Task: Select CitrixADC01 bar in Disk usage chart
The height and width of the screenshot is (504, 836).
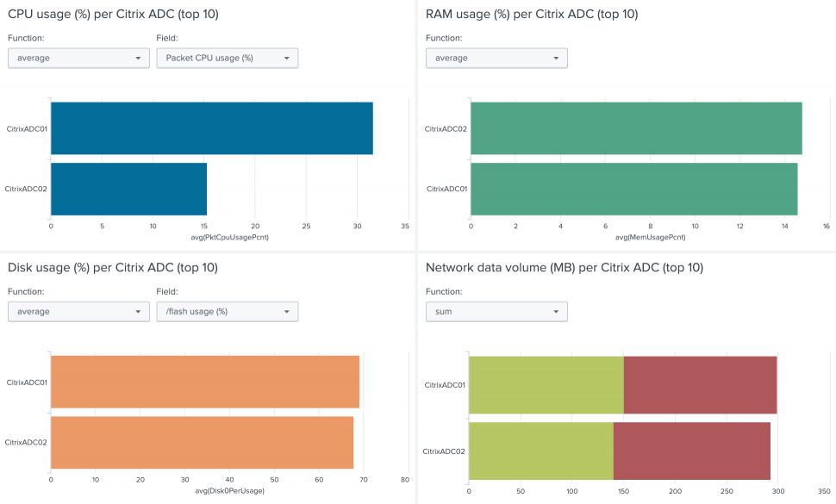Action: click(205, 382)
